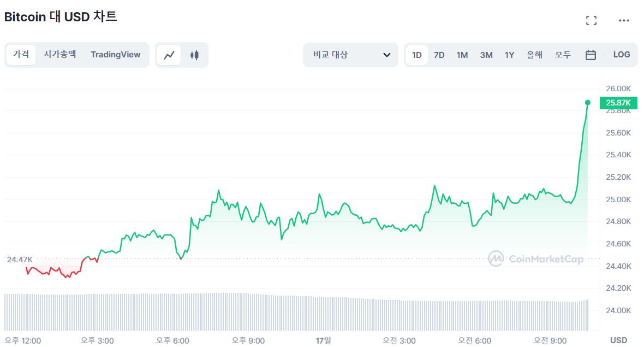
Task: Switch to the 시가총액 market cap tab
Action: [x=60, y=55]
